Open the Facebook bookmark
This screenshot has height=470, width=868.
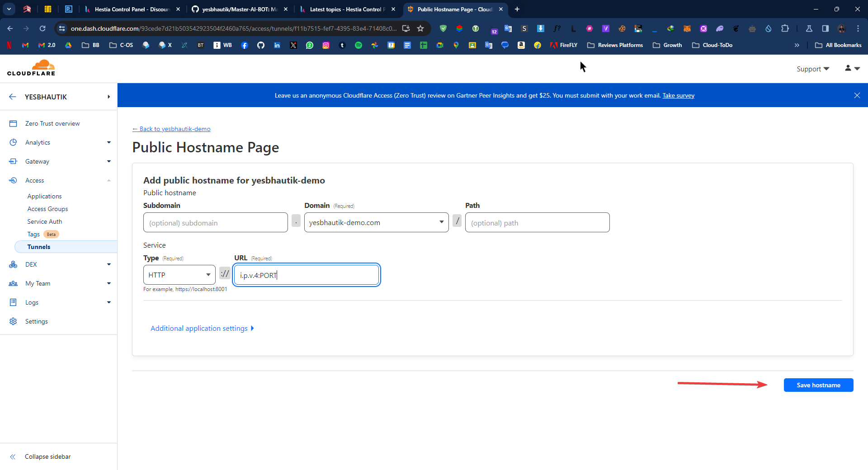245,45
